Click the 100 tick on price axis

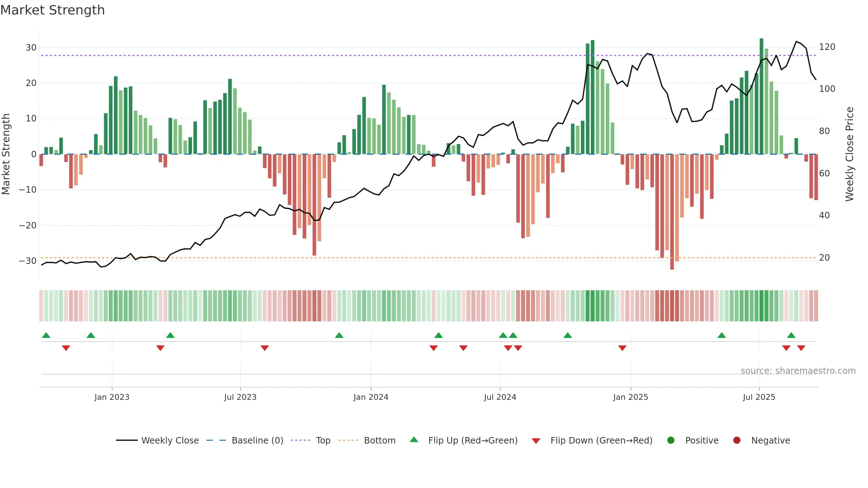(827, 89)
